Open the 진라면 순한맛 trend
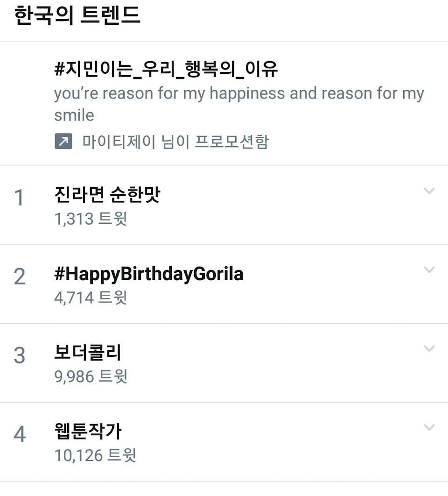This screenshot has height=496, width=448. (107, 195)
